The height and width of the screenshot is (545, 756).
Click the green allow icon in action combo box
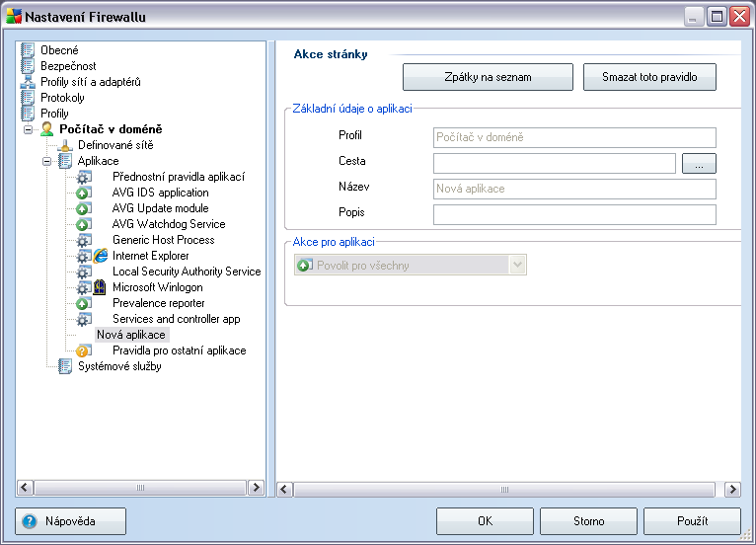point(305,266)
